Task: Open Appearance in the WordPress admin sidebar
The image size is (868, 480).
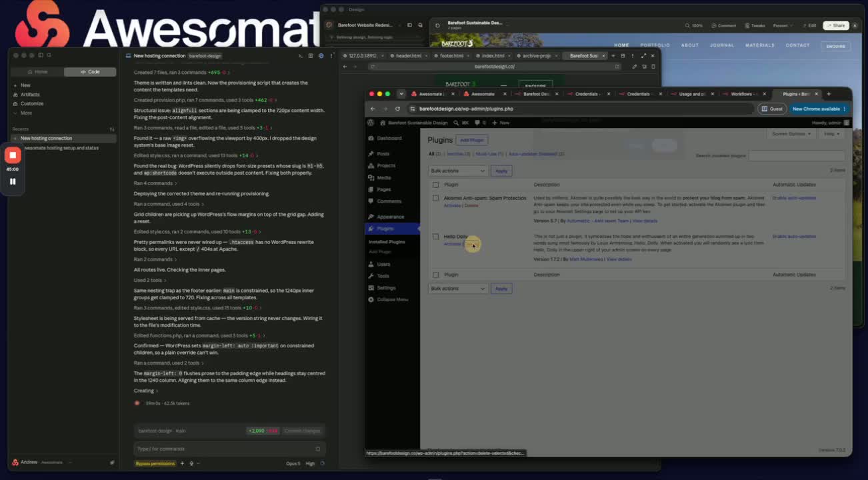Action: pyautogui.click(x=390, y=217)
